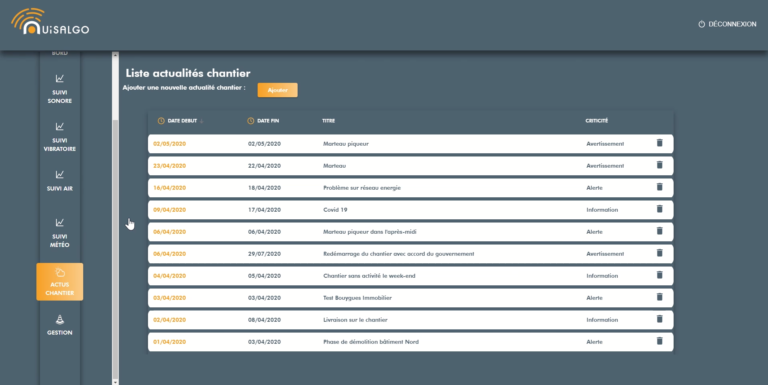The width and height of the screenshot is (768, 385).
Task: Click the Nuisalgo logo
Action: (x=50, y=22)
